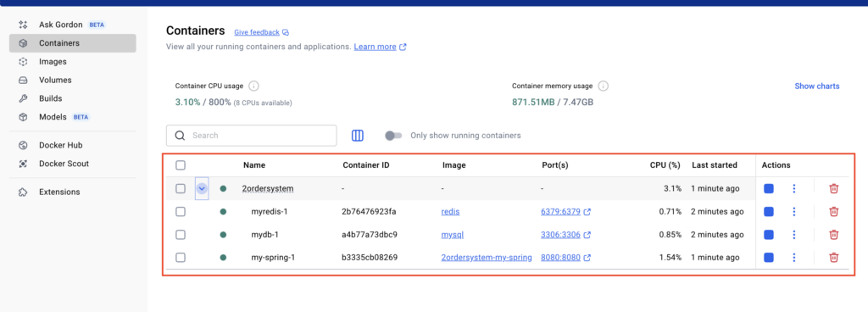Click the Name column header

[254, 164]
